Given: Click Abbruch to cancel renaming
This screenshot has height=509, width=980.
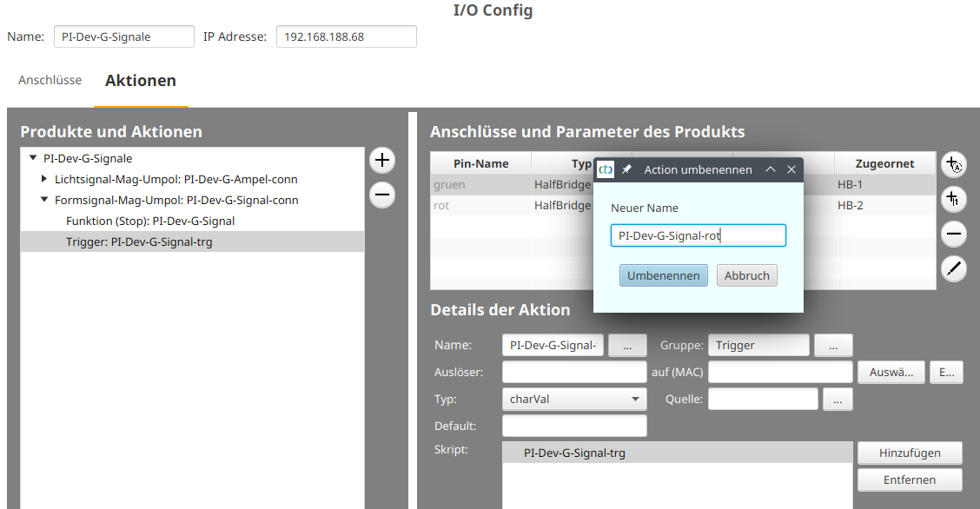Looking at the screenshot, I should (745, 274).
